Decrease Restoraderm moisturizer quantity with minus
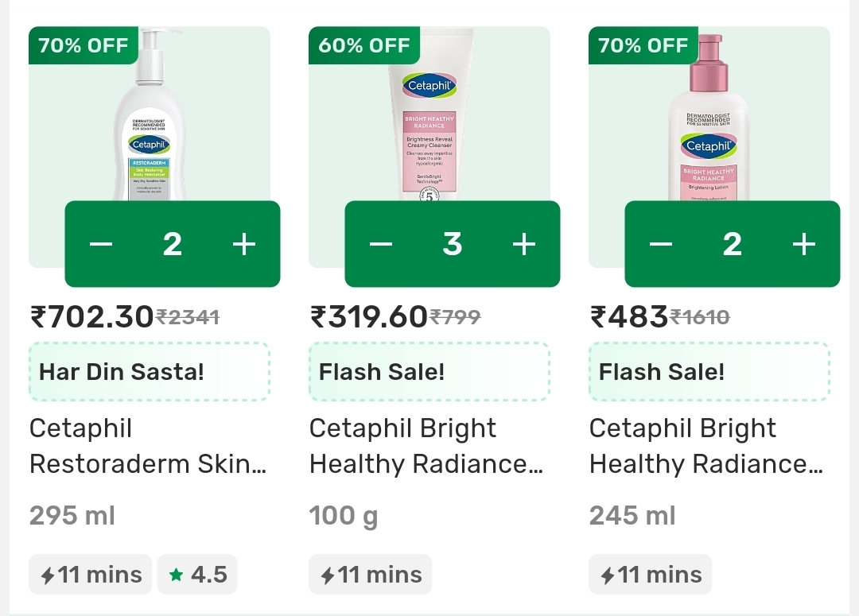 coord(101,244)
